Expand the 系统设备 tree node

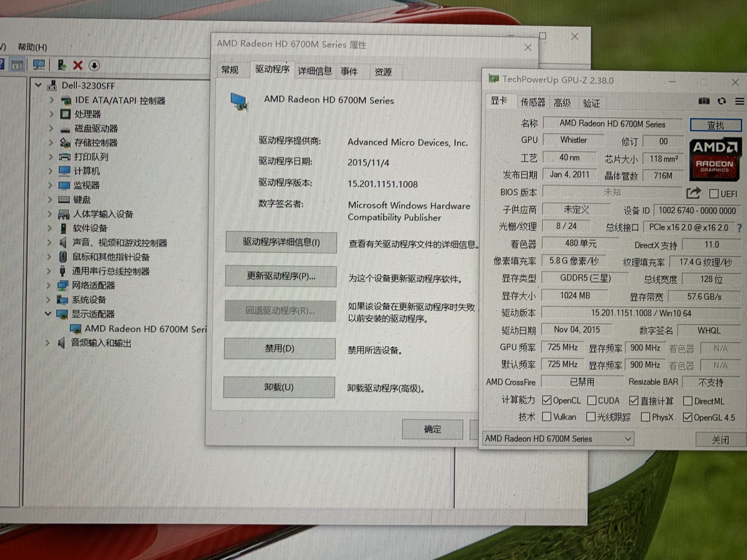pos(49,300)
